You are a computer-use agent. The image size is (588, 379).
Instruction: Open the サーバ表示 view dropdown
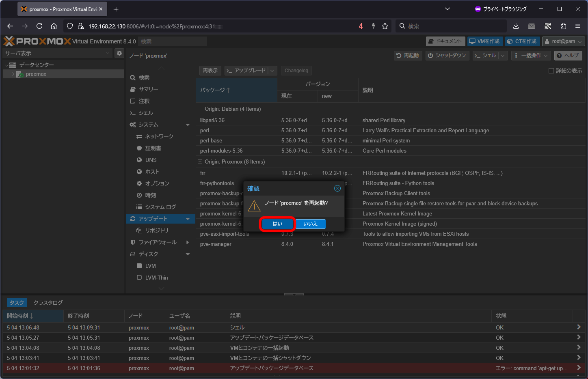(108, 53)
